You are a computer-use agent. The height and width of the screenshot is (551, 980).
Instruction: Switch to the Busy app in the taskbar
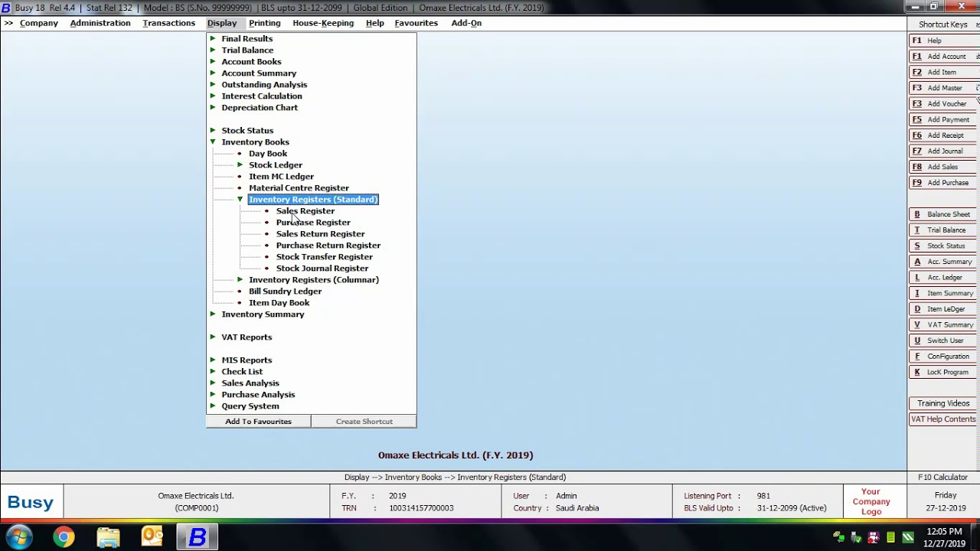[x=198, y=537]
